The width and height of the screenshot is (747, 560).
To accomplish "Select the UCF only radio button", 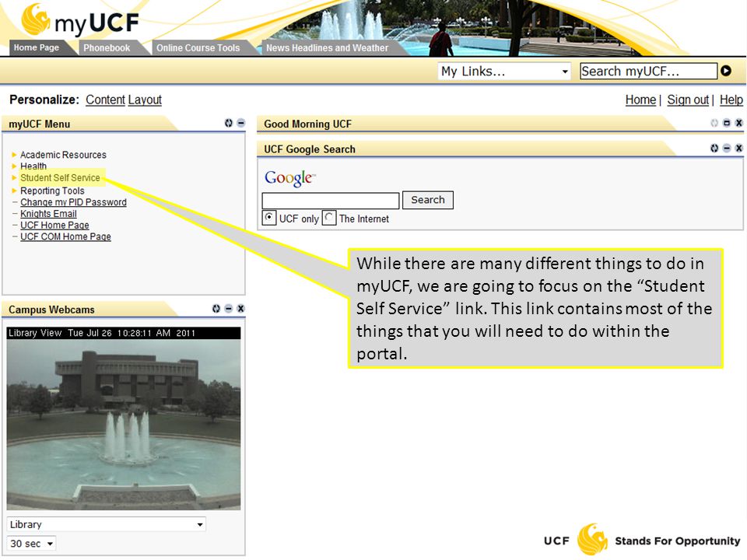I will click(269, 218).
